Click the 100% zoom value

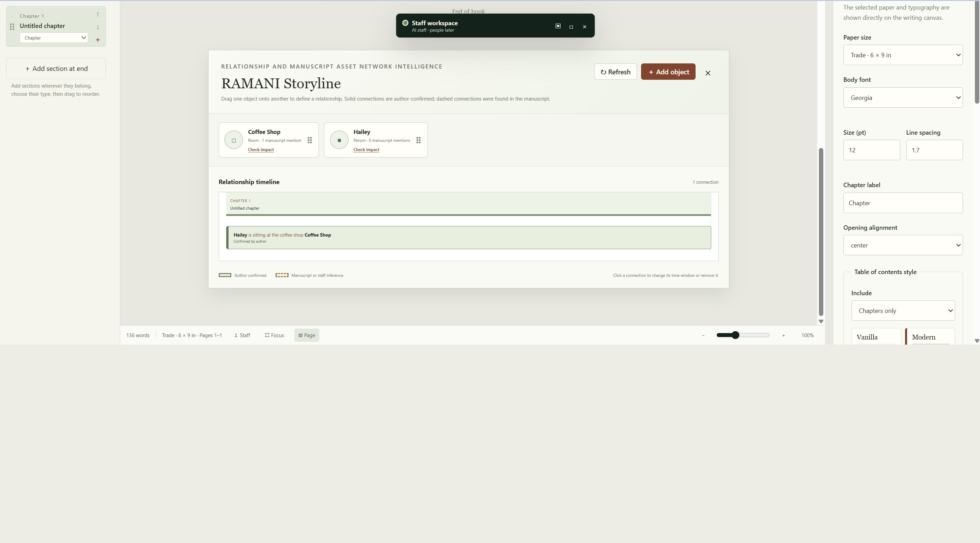tap(807, 335)
